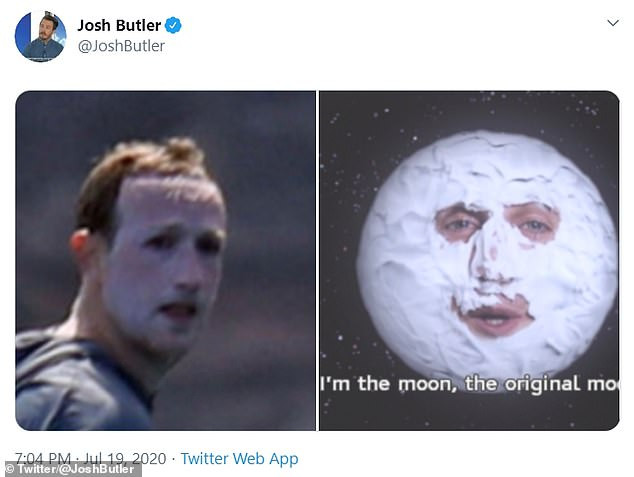Open the left photo of pale-faced man
634x477 pixels.
point(165,260)
